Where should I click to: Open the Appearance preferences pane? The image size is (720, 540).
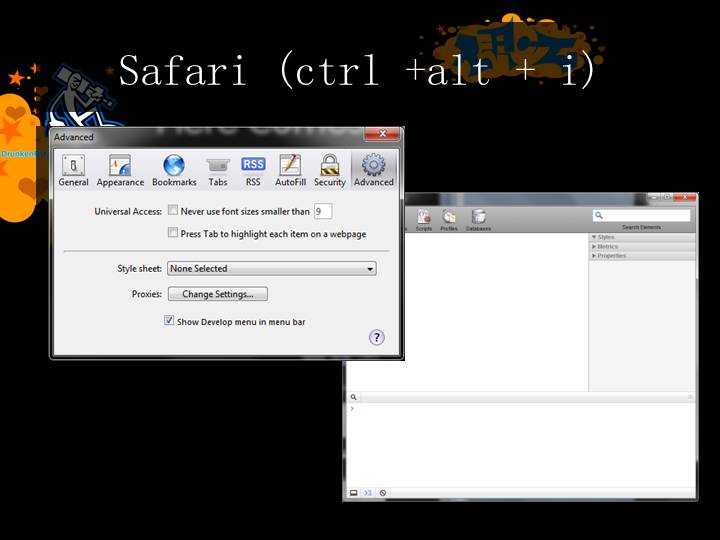coord(120,170)
